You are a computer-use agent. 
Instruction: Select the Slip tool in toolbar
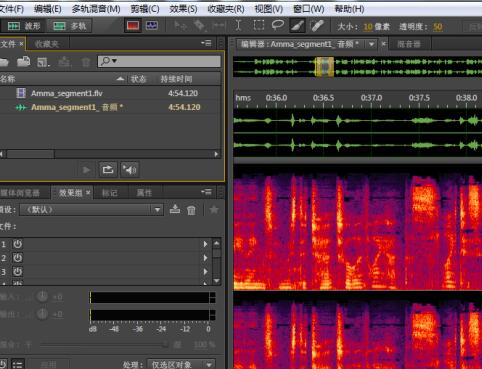[x=219, y=25]
